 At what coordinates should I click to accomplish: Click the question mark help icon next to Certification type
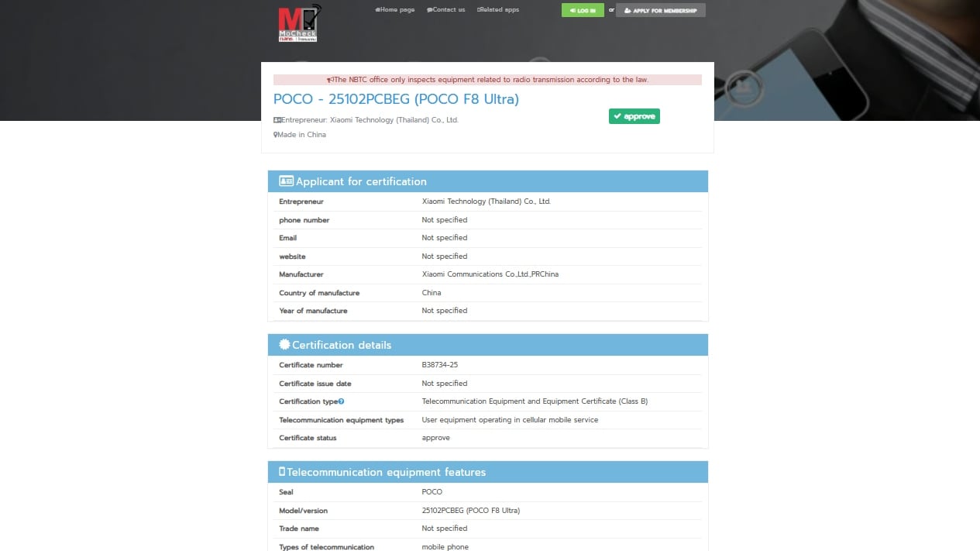pos(342,401)
